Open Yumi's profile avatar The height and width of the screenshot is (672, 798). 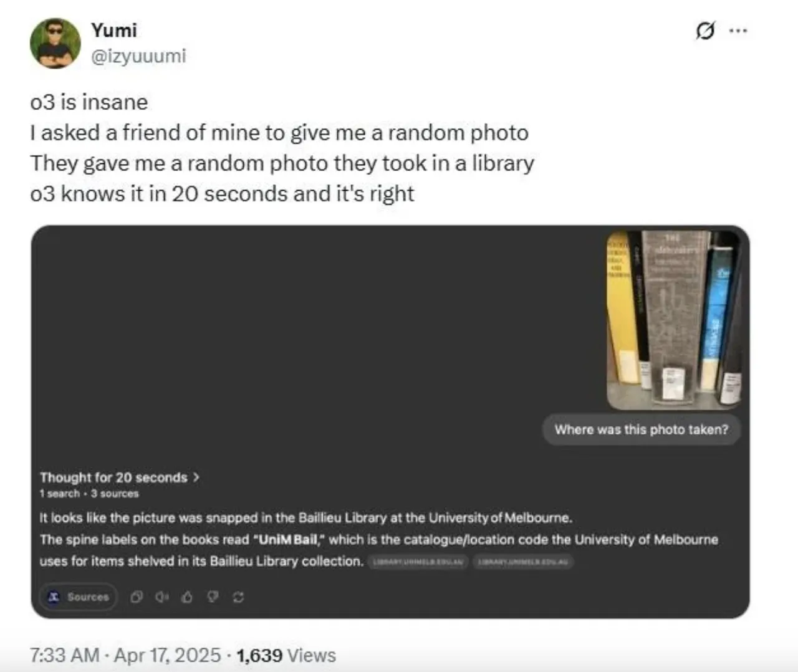(55, 43)
